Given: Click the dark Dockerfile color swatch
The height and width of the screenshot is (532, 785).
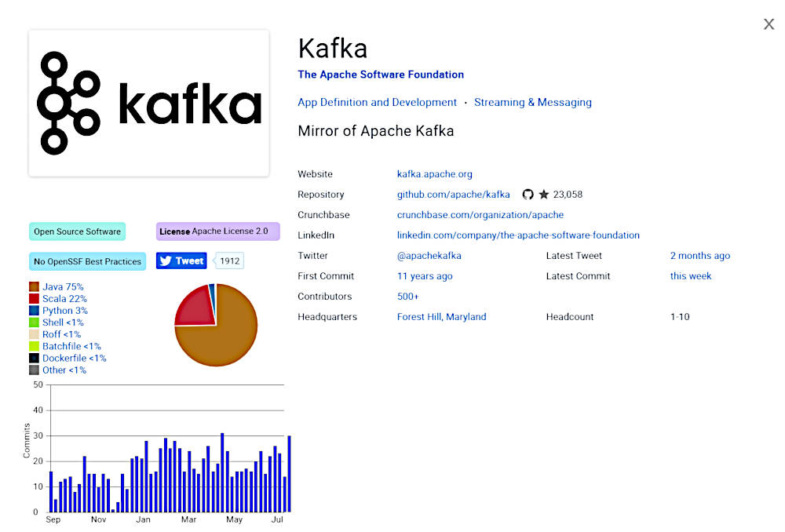Looking at the screenshot, I should point(34,359).
